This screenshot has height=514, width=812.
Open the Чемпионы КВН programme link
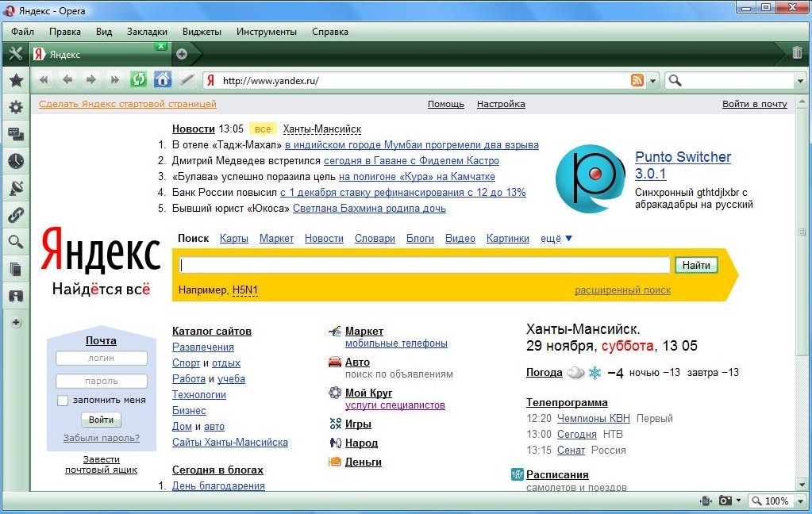(x=594, y=418)
